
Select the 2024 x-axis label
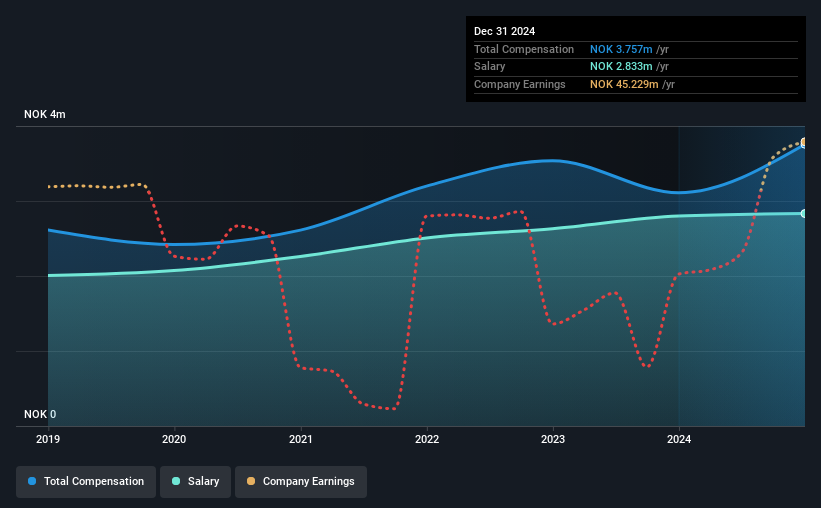click(x=679, y=439)
